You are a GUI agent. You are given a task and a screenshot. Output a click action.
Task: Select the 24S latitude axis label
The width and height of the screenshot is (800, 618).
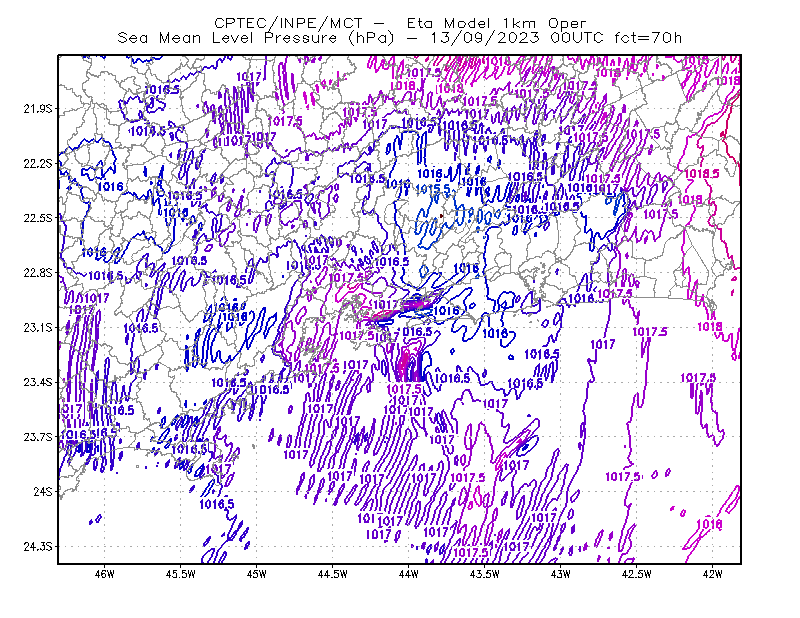(43, 491)
